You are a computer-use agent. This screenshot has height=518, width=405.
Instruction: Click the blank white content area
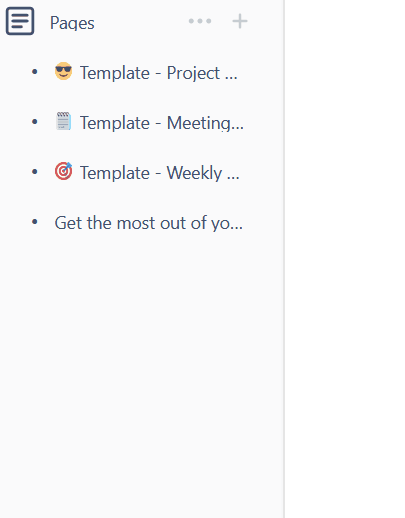[345, 259]
